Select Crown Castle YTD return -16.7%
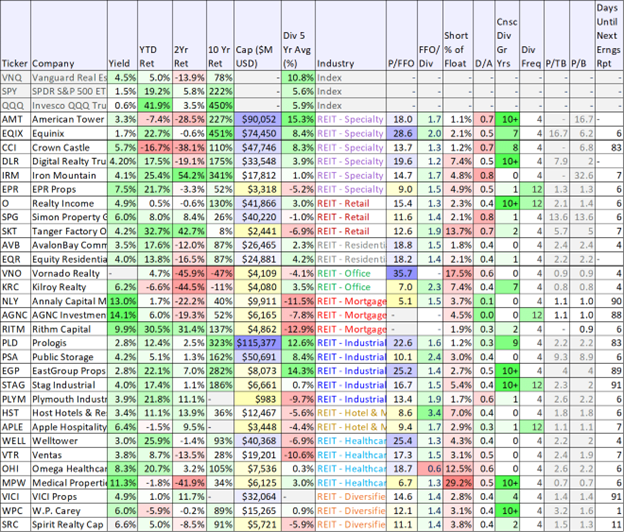Screen dimensions: 624x532 click(155, 148)
